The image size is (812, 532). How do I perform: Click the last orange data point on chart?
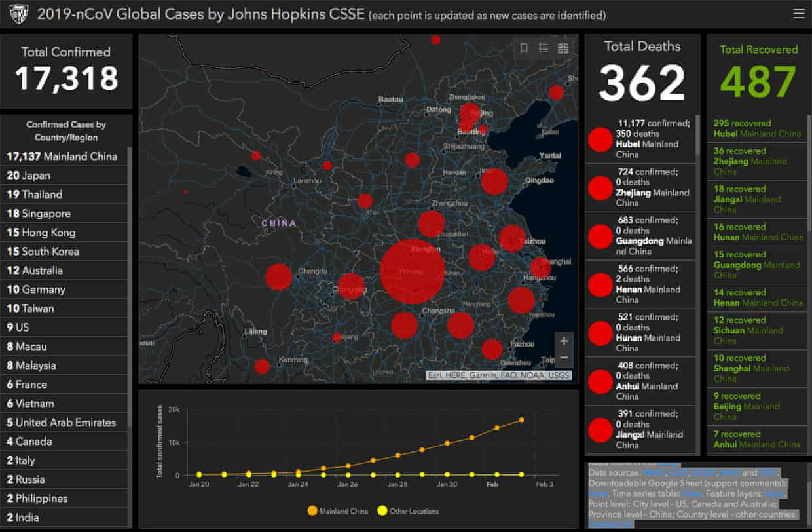[522, 420]
